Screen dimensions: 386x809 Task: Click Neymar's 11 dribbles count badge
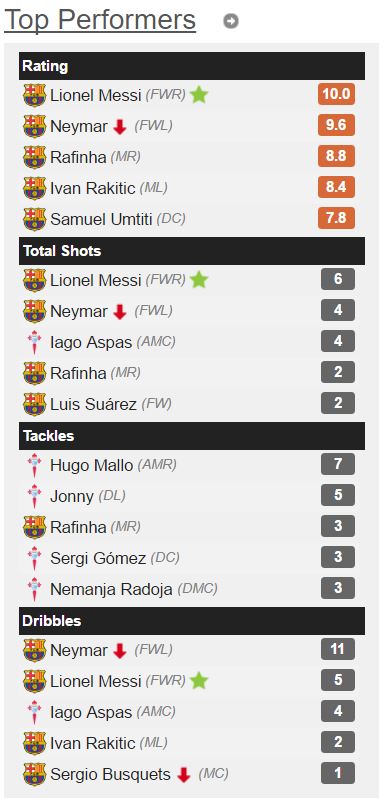[x=337, y=649]
